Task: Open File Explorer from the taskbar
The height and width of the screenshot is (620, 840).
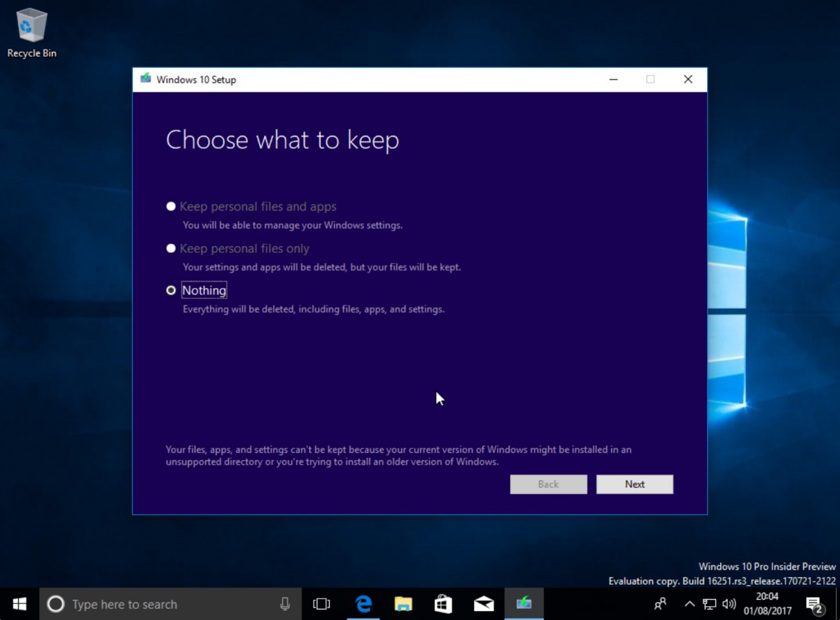Action: click(403, 603)
